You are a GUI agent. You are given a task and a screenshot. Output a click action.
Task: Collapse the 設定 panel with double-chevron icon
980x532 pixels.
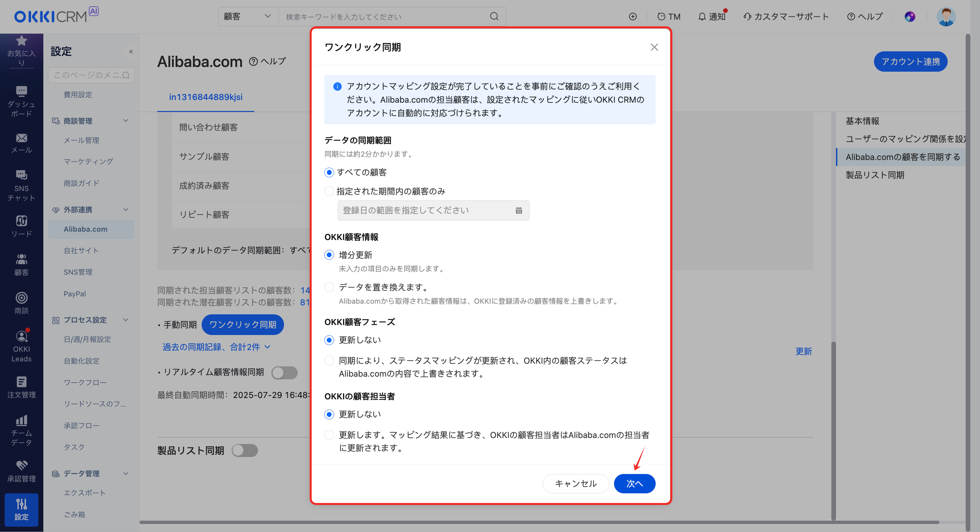coord(131,51)
